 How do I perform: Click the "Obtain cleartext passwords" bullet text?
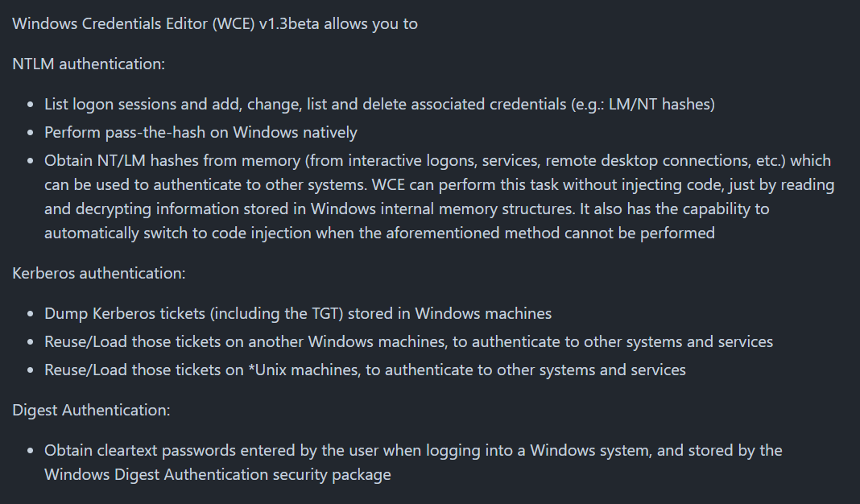tap(137, 450)
